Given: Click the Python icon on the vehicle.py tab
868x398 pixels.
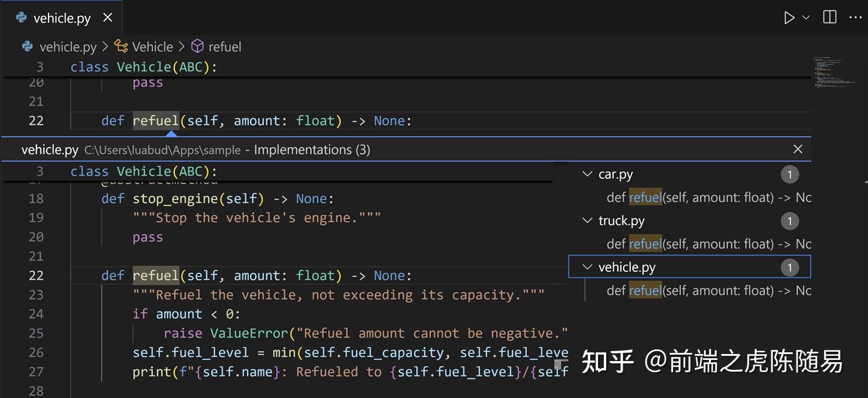Looking at the screenshot, I should (x=20, y=18).
